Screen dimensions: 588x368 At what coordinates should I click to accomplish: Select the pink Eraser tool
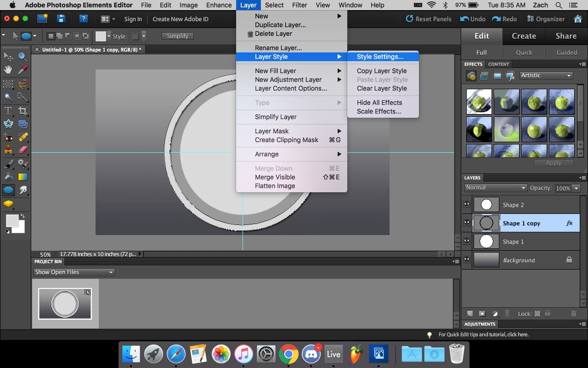tap(23, 150)
